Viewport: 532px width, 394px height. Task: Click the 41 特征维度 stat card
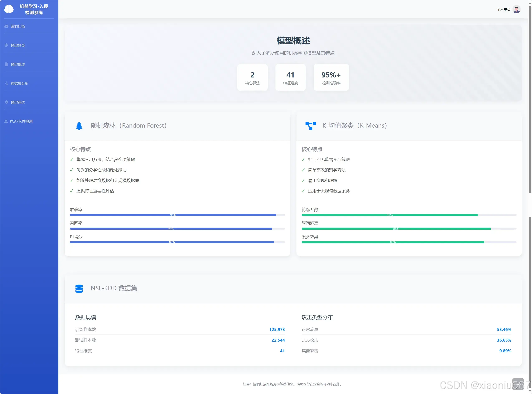point(290,77)
